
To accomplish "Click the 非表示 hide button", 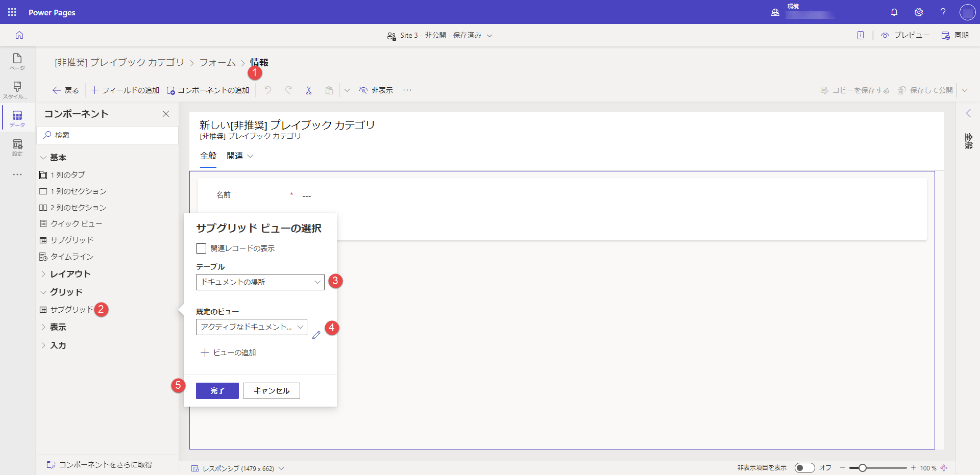I will tap(376, 90).
